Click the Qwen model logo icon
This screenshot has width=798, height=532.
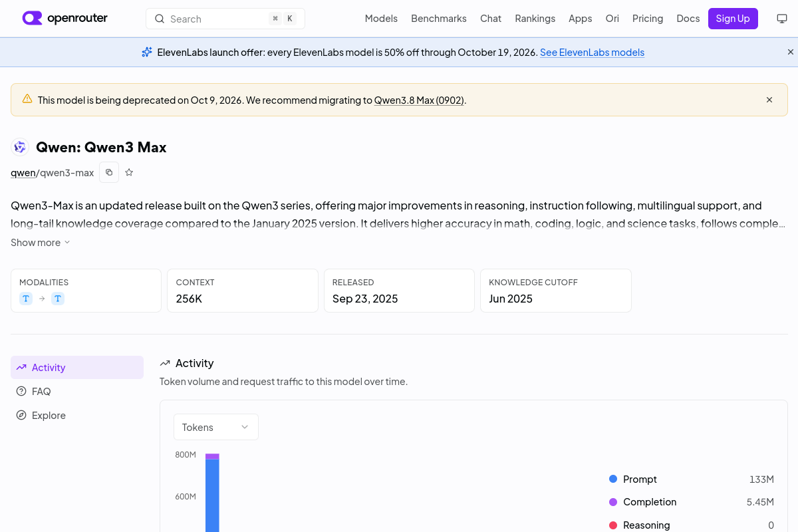click(20, 147)
